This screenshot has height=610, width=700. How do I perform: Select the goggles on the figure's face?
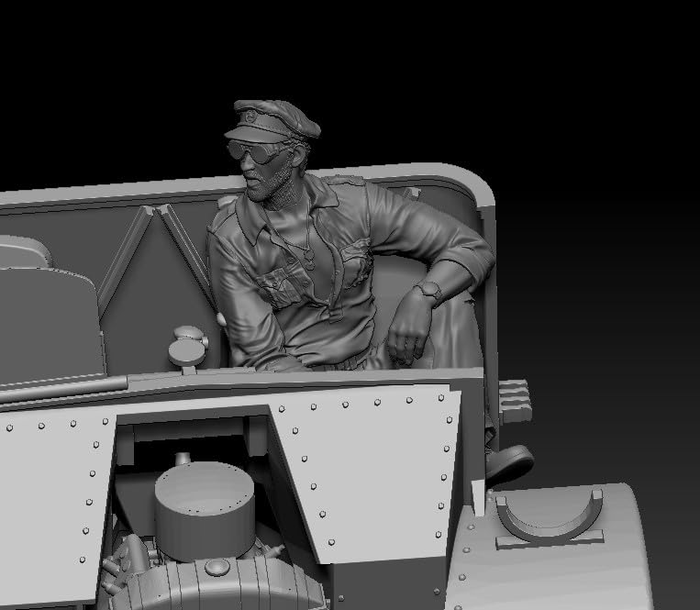point(253,151)
